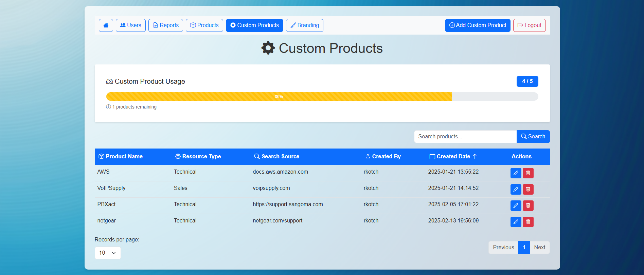Log out using the Logout button
This screenshot has height=275, width=644.
pos(529,25)
